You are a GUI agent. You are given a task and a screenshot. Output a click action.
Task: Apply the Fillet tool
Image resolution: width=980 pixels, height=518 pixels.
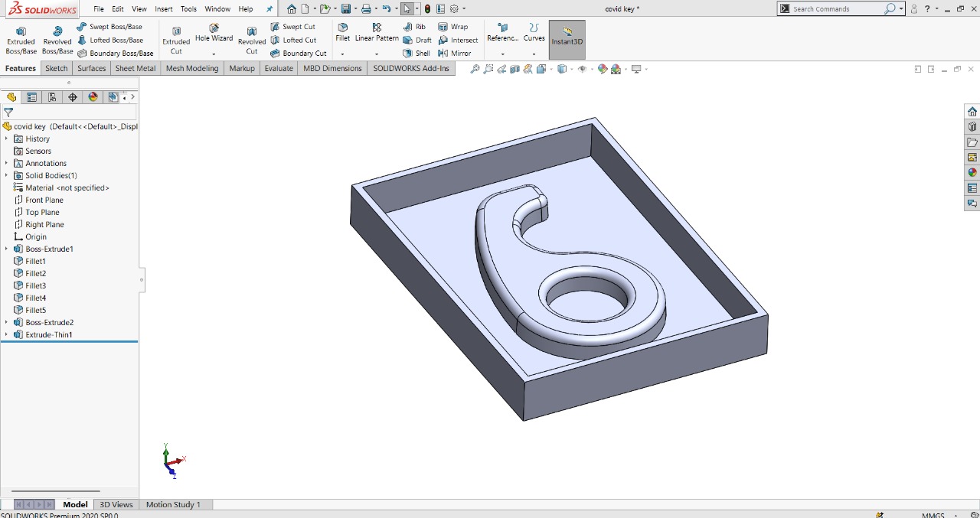pos(342,33)
